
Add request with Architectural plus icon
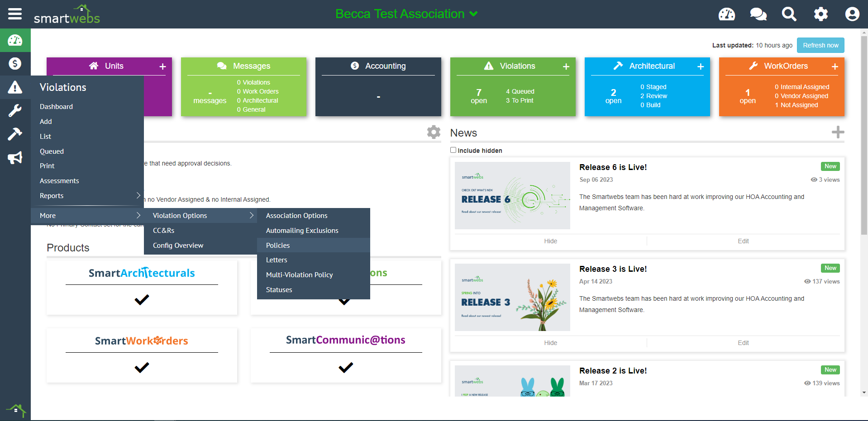(x=701, y=66)
